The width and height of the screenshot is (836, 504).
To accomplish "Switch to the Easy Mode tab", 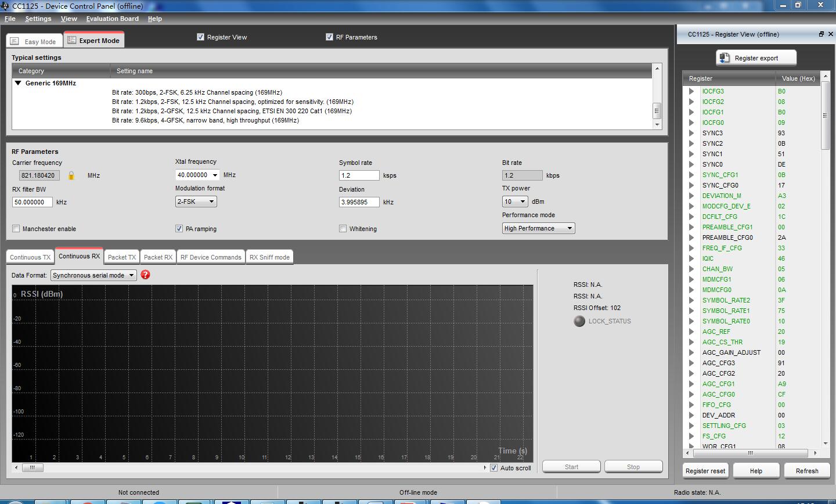I will click(34, 41).
